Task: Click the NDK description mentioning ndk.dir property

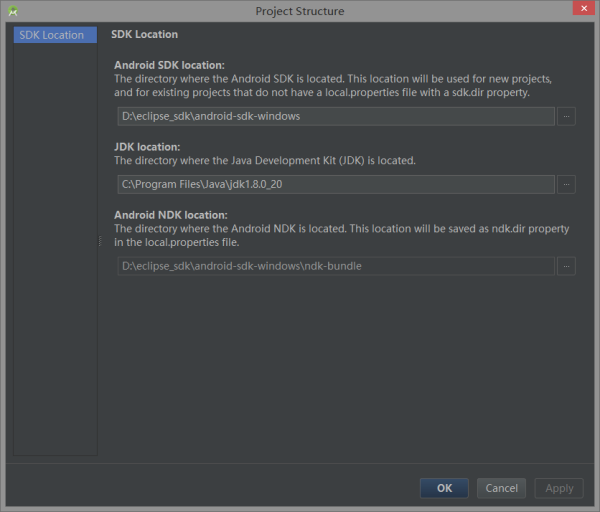Action: click(340, 235)
